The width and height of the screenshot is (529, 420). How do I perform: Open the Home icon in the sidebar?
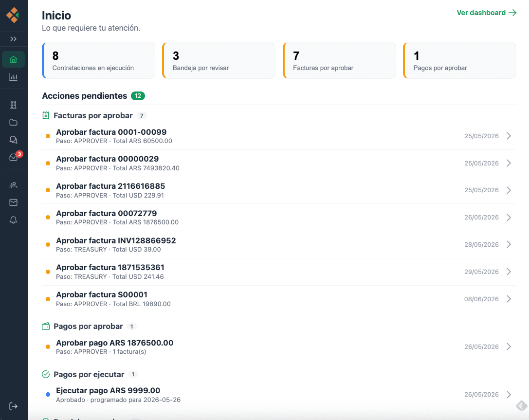(13, 60)
